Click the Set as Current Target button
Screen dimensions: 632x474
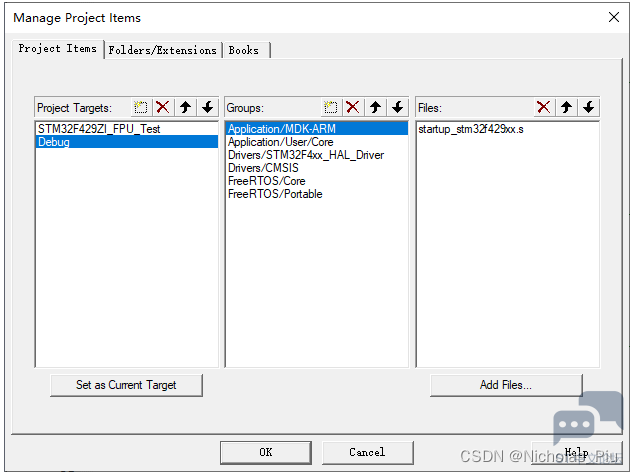point(126,385)
